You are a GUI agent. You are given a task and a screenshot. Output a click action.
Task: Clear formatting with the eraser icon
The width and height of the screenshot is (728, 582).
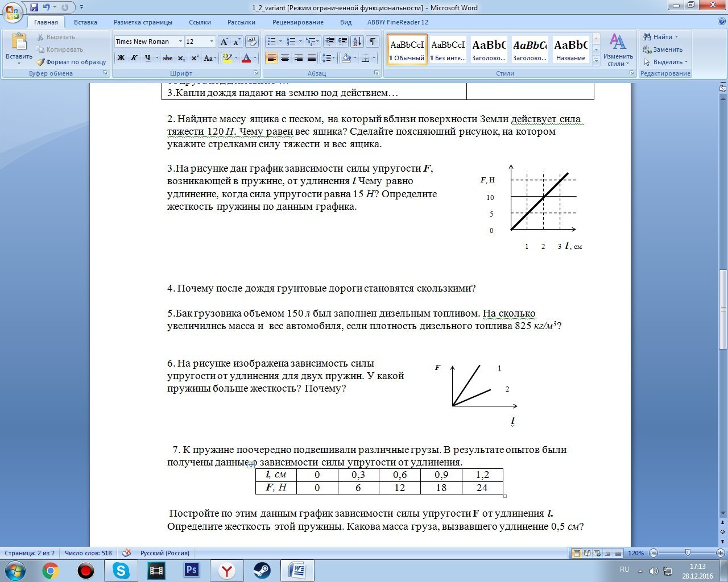tap(251, 41)
